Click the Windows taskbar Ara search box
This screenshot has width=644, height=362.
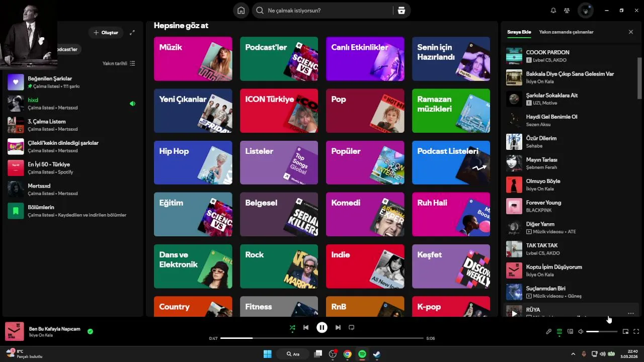click(x=293, y=354)
